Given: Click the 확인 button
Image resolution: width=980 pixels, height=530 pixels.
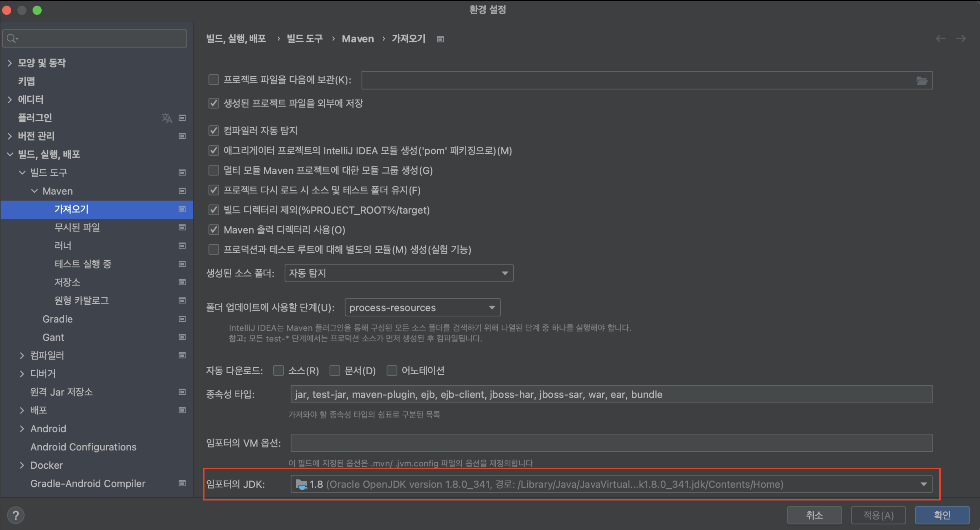Looking at the screenshot, I should (x=942, y=515).
